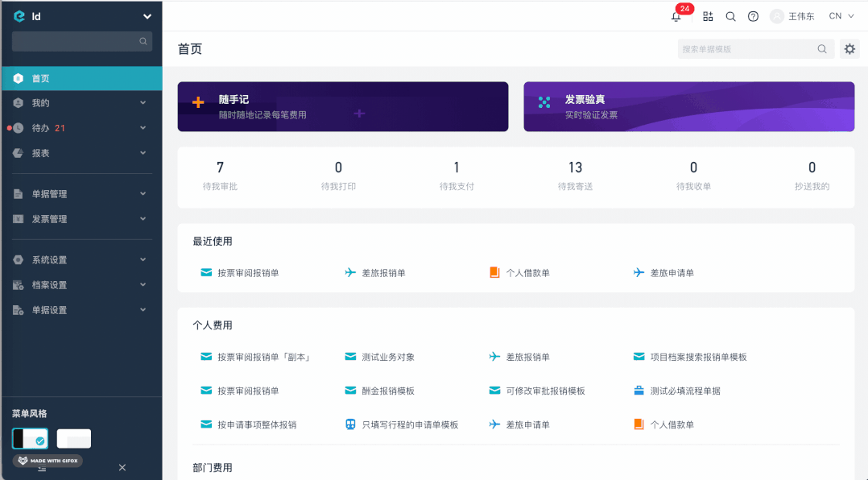Open 待办 sidebar menu item
868x480 pixels.
click(82, 128)
